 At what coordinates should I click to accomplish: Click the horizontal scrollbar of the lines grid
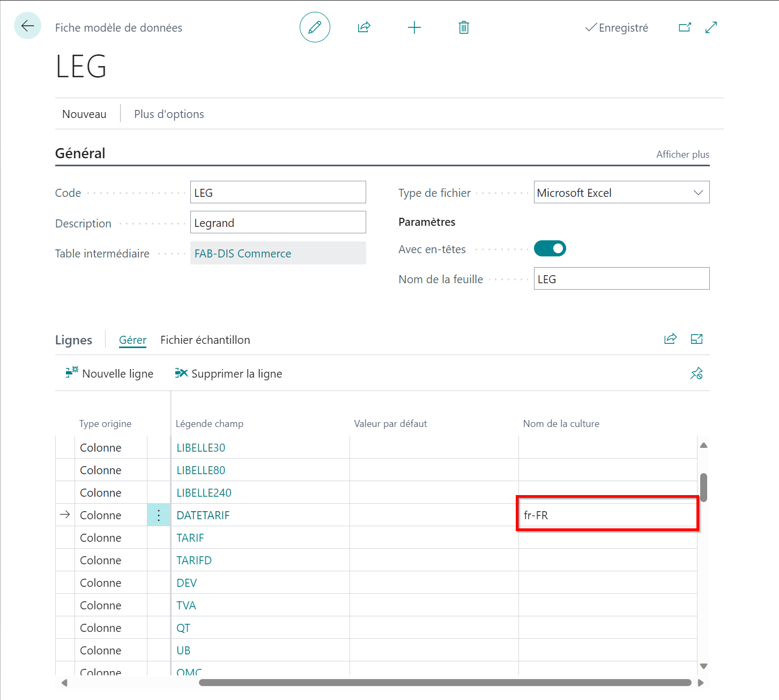[x=445, y=683]
